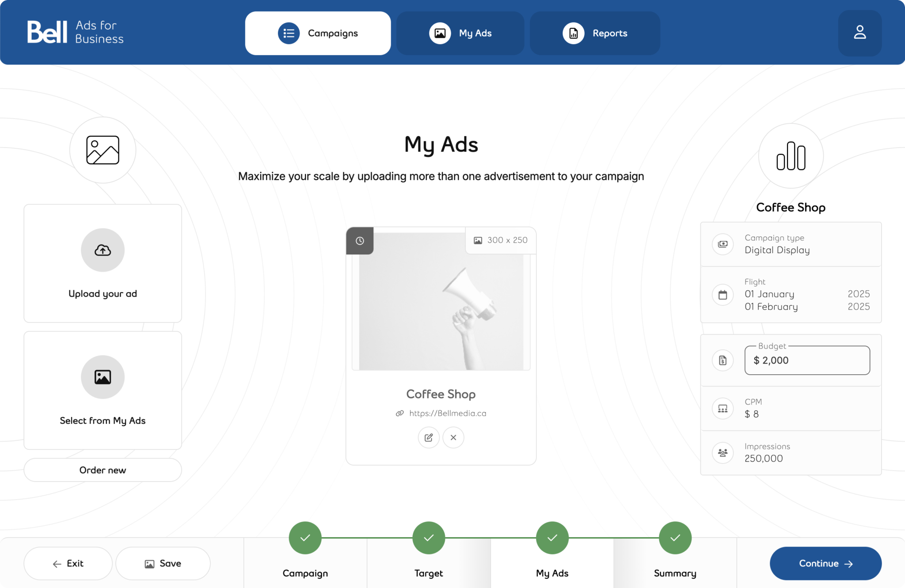Open the user profile icon

[x=859, y=32]
